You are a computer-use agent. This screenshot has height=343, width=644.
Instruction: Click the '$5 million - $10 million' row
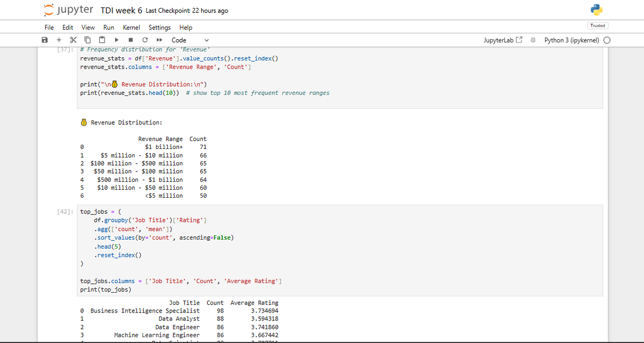(x=143, y=155)
